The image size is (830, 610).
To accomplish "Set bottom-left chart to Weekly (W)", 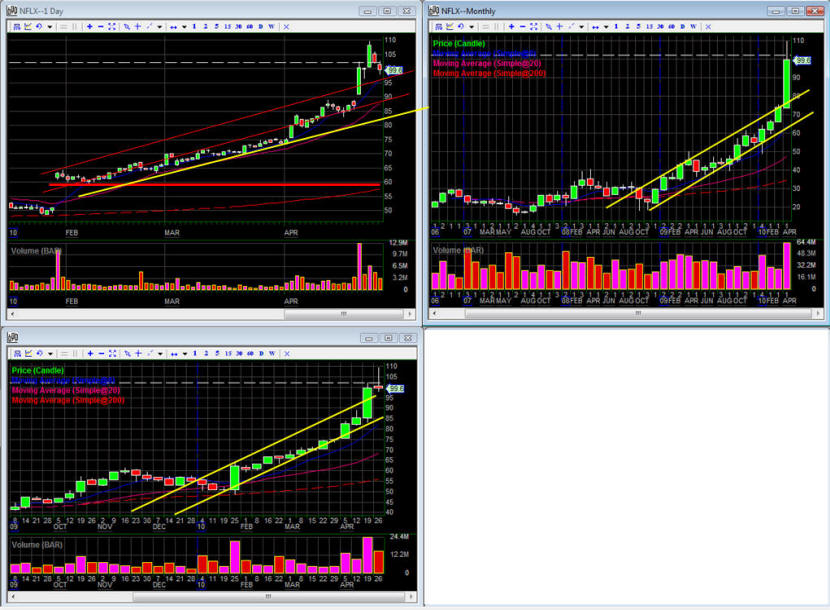I will pos(272,353).
